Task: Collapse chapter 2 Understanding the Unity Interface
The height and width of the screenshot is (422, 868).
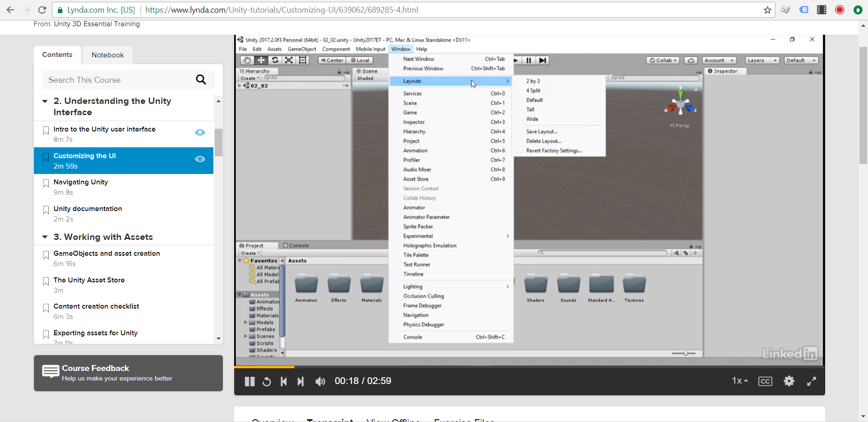Action: 45,101
